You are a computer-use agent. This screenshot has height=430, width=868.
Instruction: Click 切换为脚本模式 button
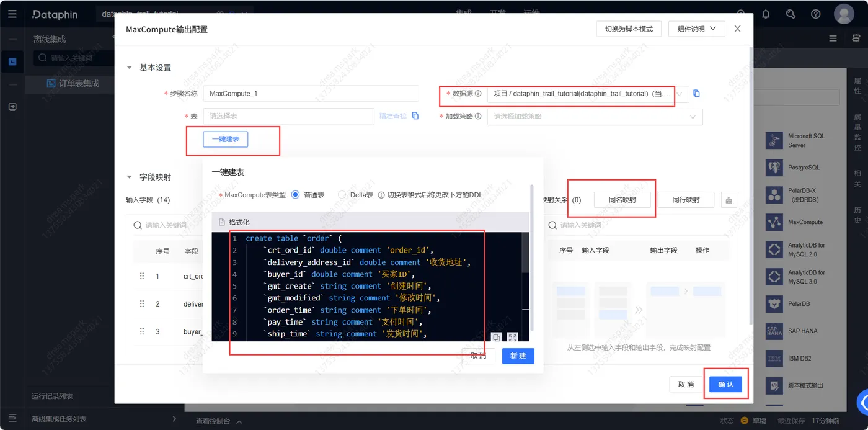(x=629, y=29)
